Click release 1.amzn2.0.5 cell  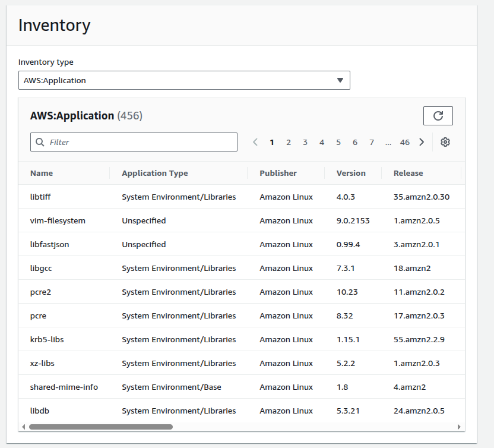(x=416, y=220)
